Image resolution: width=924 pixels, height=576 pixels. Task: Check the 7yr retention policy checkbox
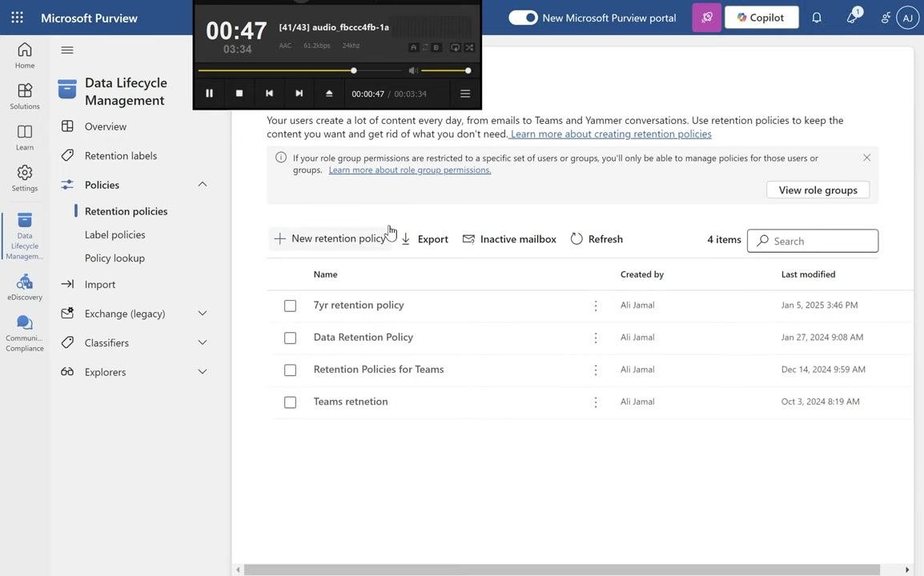[x=290, y=306]
